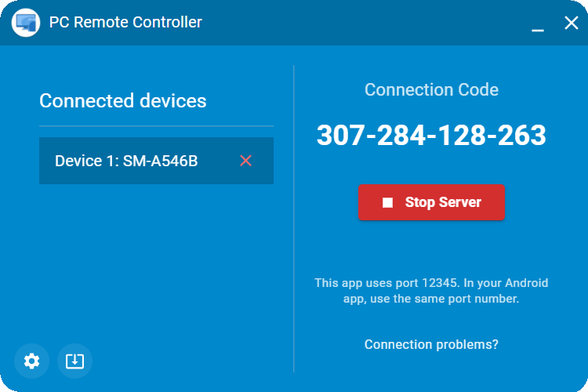Stop the server with the red button
This screenshot has height=392, width=588.
(x=431, y=202)
